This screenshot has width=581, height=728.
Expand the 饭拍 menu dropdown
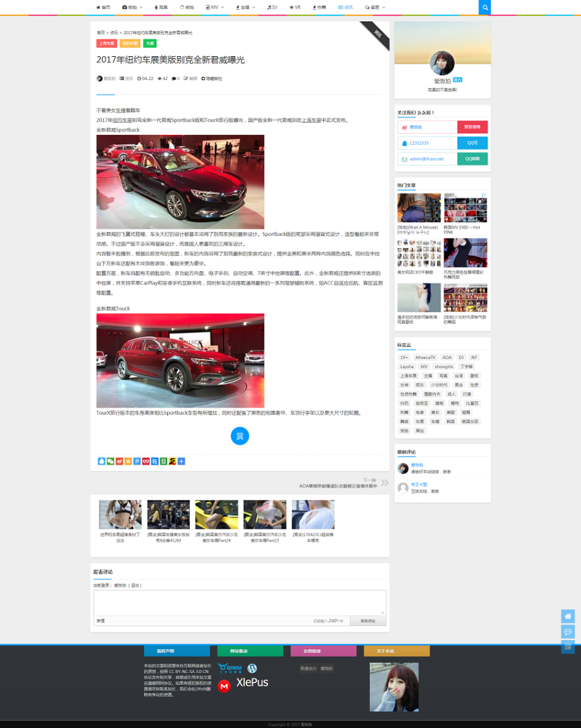(141, 8)
